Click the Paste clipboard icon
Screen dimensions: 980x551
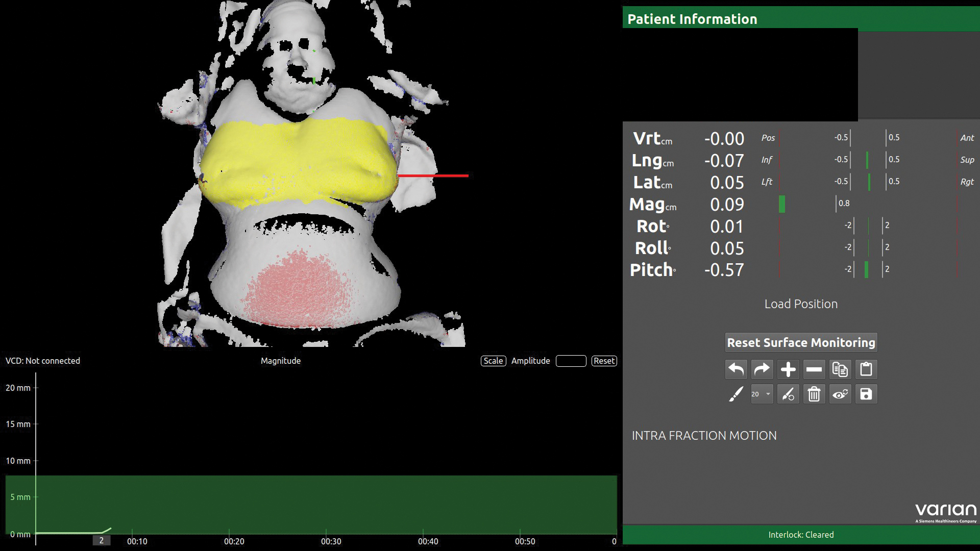pyautogui.click(x=866, y=369)
